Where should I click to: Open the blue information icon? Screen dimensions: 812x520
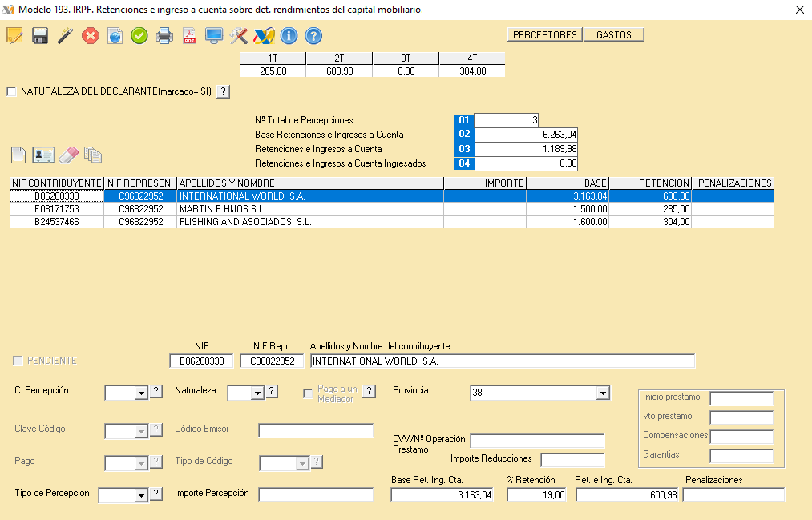289,36
